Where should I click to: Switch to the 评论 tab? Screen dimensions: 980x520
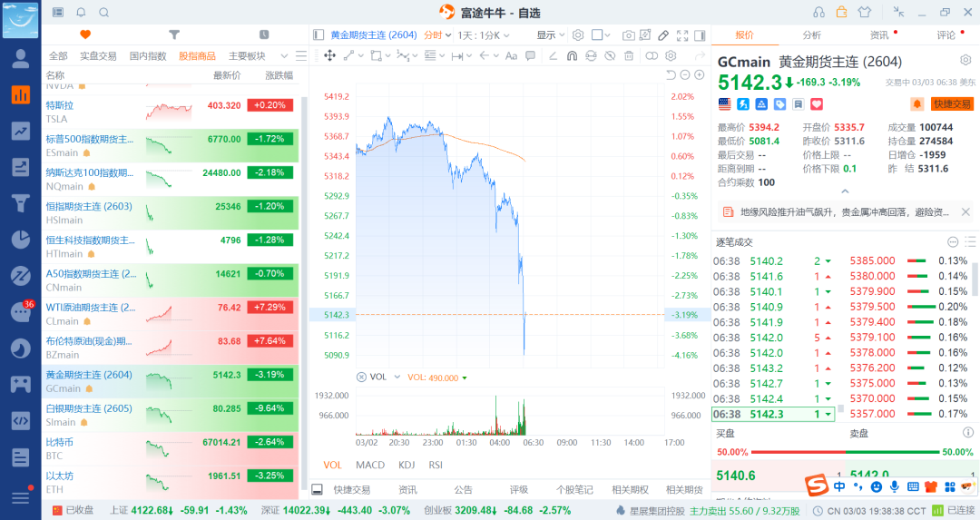[946, 35]
